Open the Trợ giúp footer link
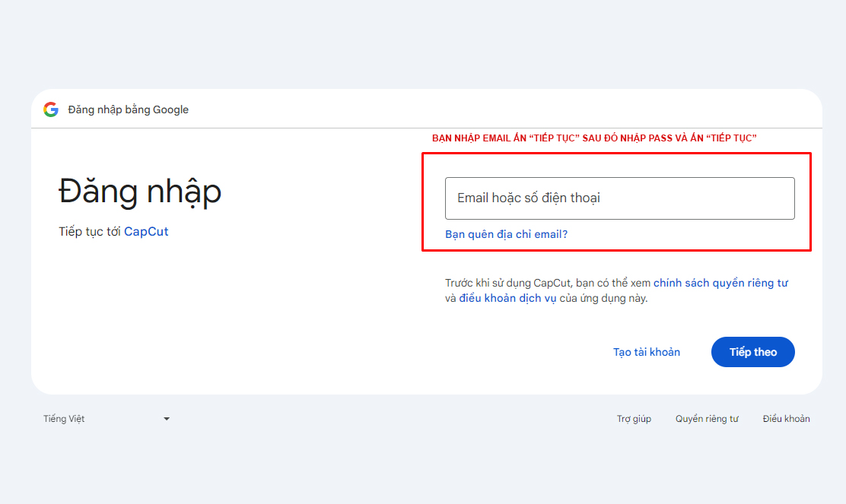Viewport: 846px width, 504px height. click(634, 419)
